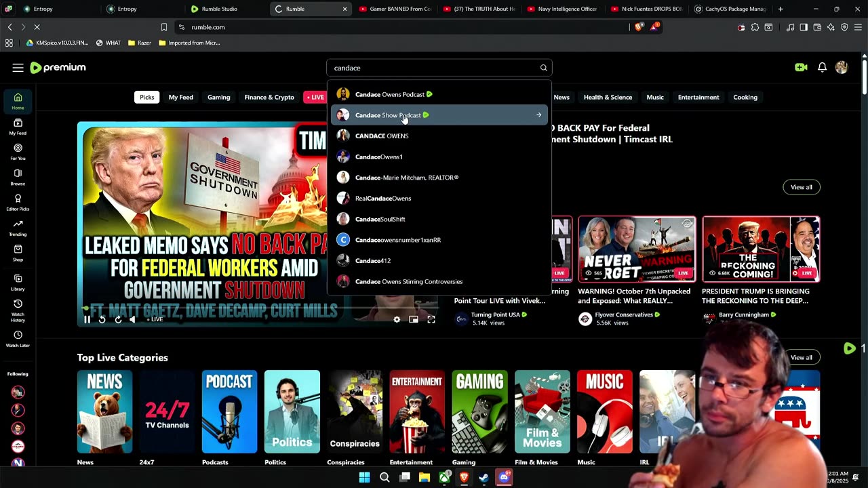
Task: Mute the featured video volume
Action: click(133, 319)
